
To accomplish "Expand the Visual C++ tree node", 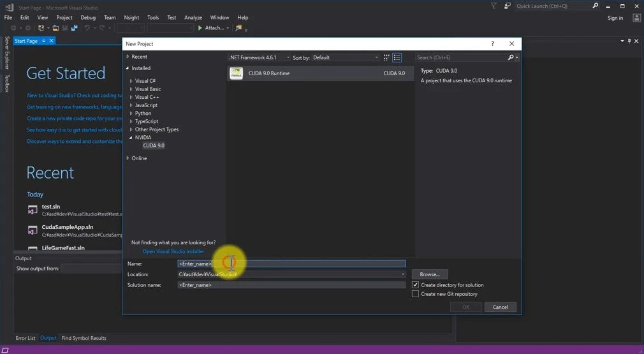I will click(x=131, y=97).
